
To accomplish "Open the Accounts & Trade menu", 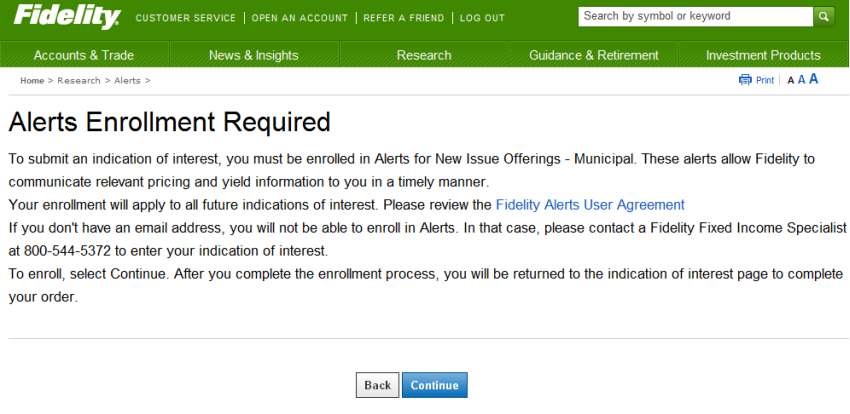I will click(x=84, y=55).
